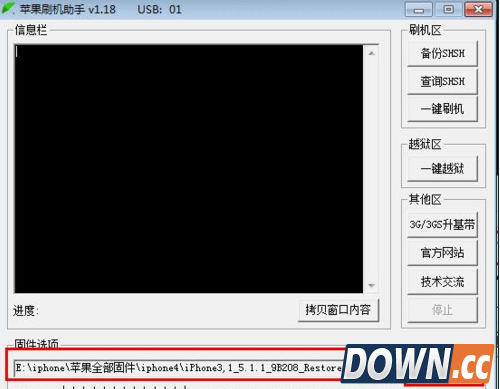Click the info console scroll up arrow
Screen dimensions: 500x389
point(371,53)
